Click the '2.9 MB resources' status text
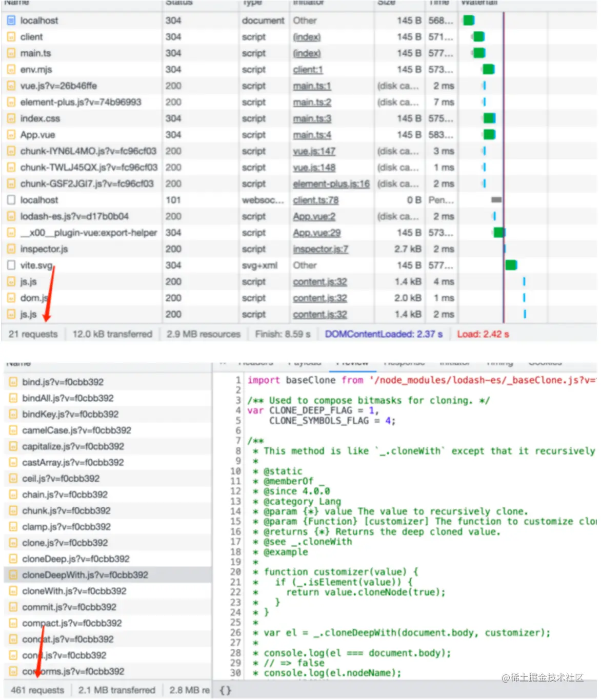This screenshot has width=601, height=700. (204, 334)
